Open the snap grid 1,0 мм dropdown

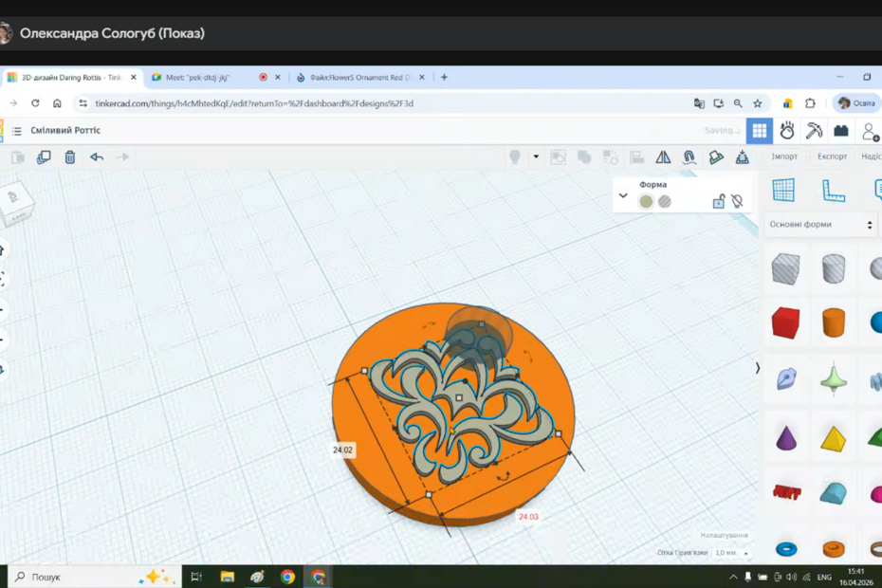coord(732,553)
